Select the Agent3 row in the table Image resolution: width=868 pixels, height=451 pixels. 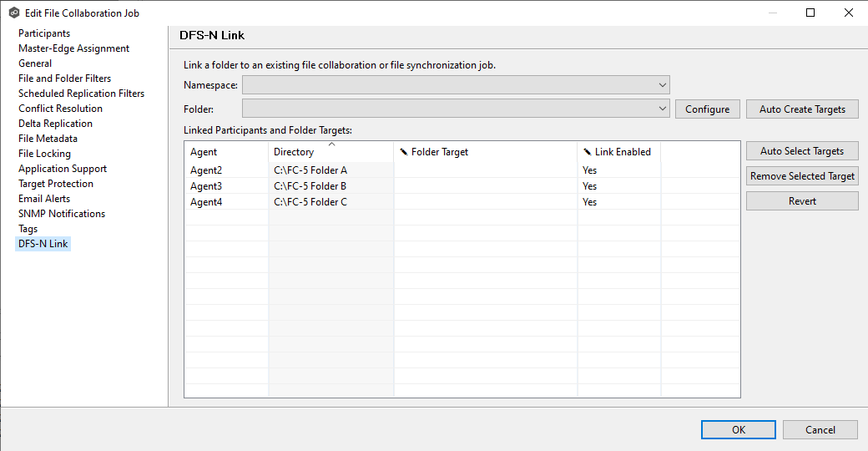[206, 186]
